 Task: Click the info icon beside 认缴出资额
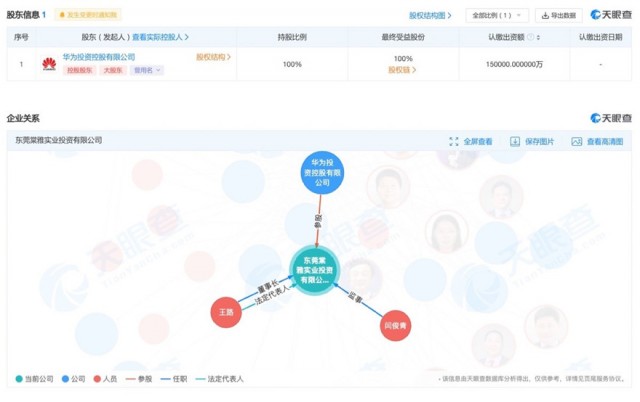pyautogui.click(x=530, y=37)
